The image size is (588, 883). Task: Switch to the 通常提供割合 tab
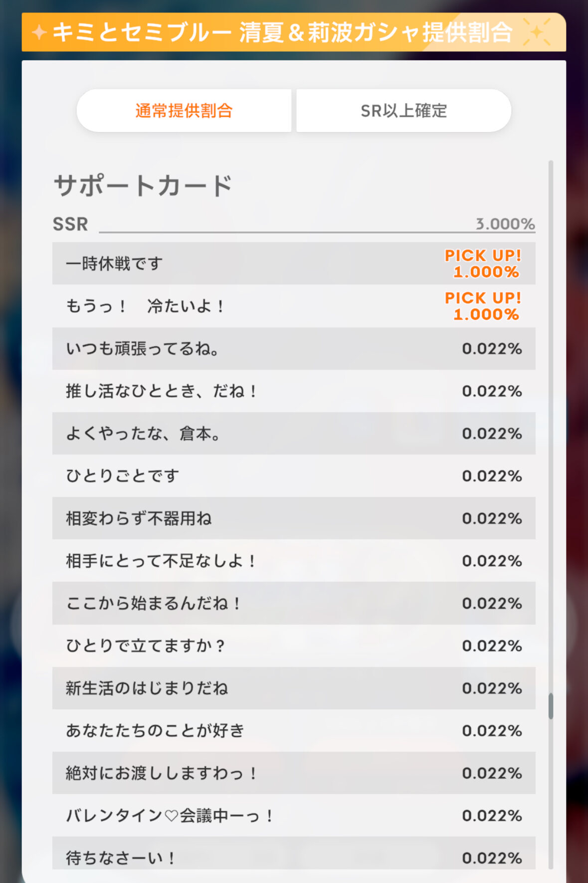click(x=184, y=111)
